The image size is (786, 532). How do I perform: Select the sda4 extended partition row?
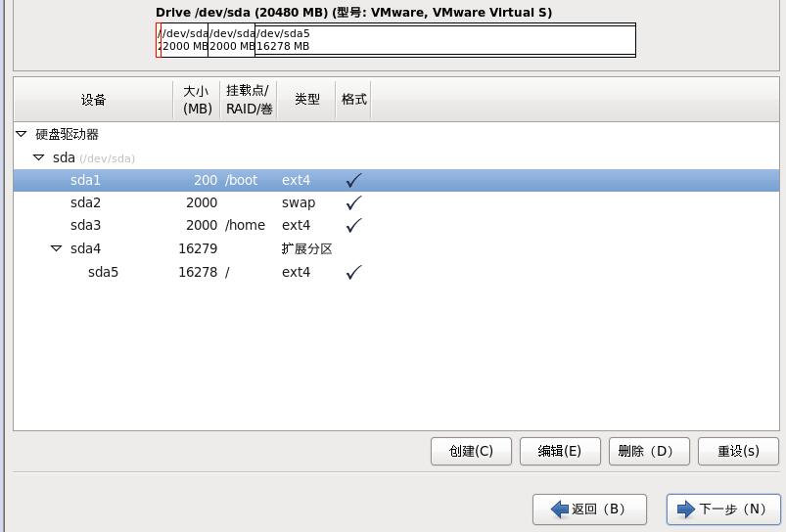pyautogui.click(x=396, y=248)
